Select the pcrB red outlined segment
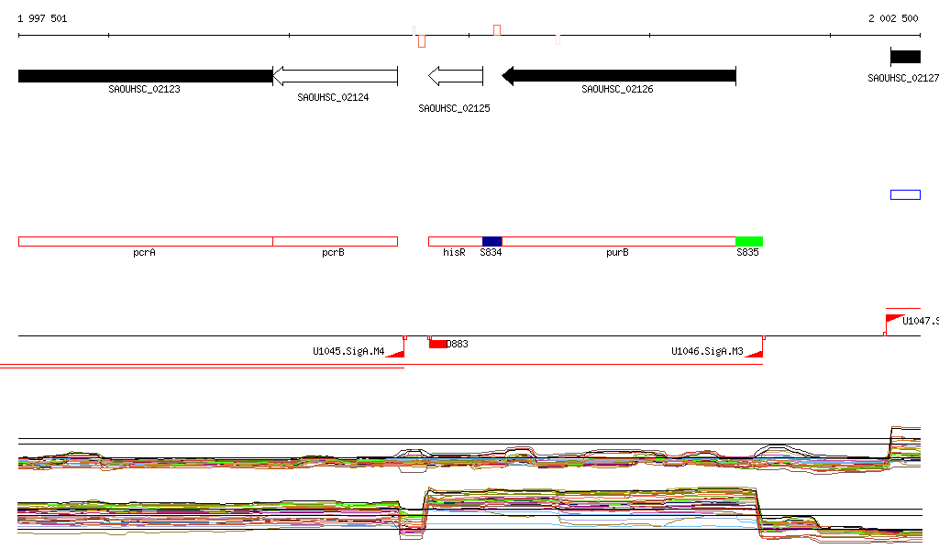 [x=336, y=242]
